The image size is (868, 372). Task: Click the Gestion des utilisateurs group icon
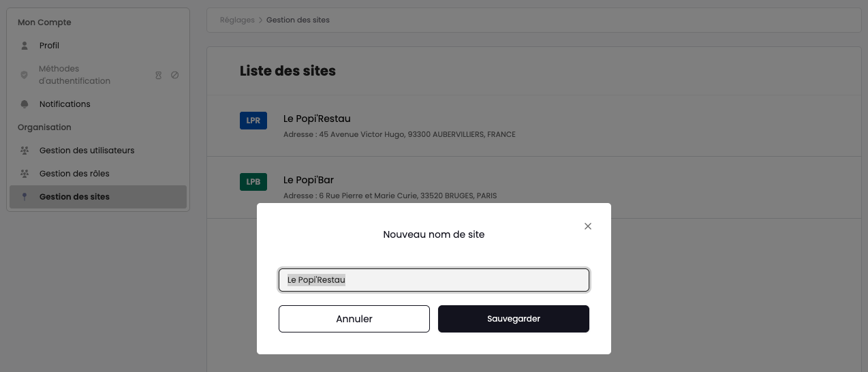[25, 151]
